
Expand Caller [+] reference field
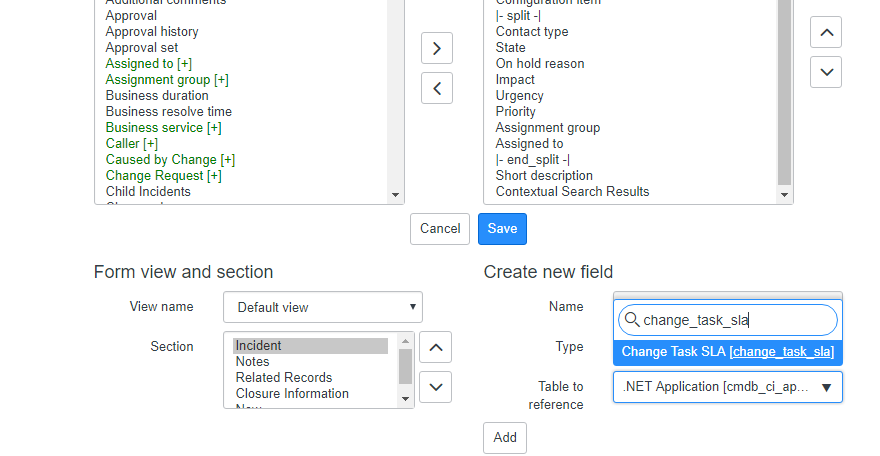click(132, 144)
